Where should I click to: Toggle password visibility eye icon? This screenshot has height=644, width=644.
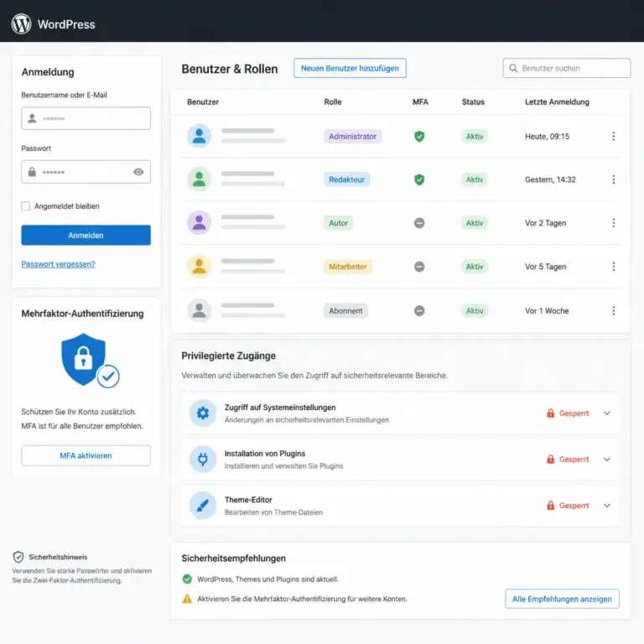pos(138,172)
